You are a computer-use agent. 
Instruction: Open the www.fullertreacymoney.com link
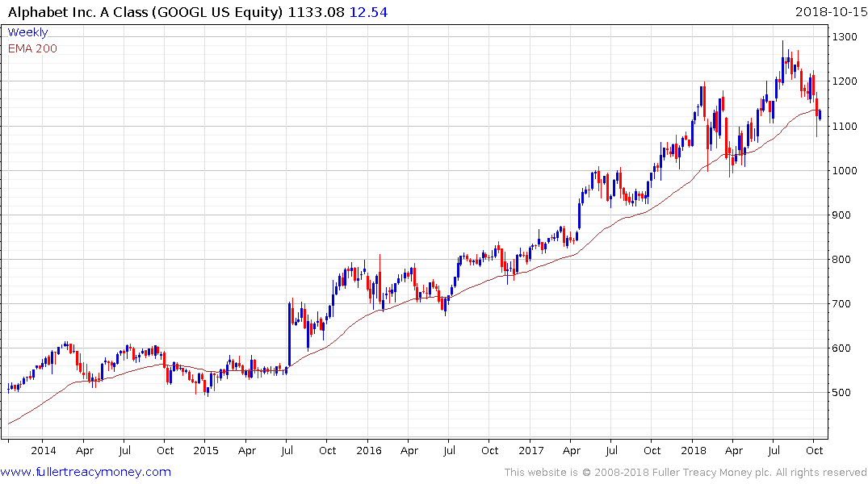pos(86,472)
